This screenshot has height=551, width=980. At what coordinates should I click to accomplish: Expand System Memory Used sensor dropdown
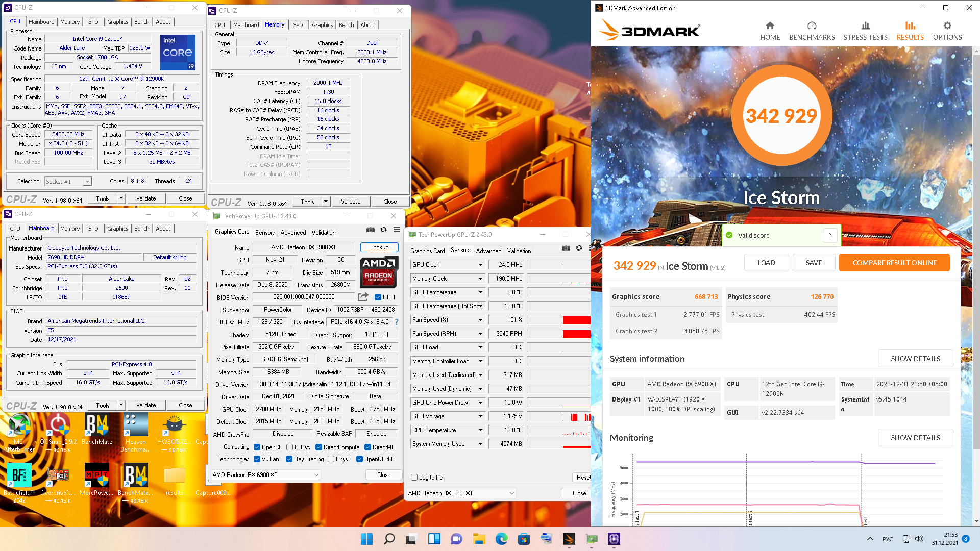[x=480, y=444]
